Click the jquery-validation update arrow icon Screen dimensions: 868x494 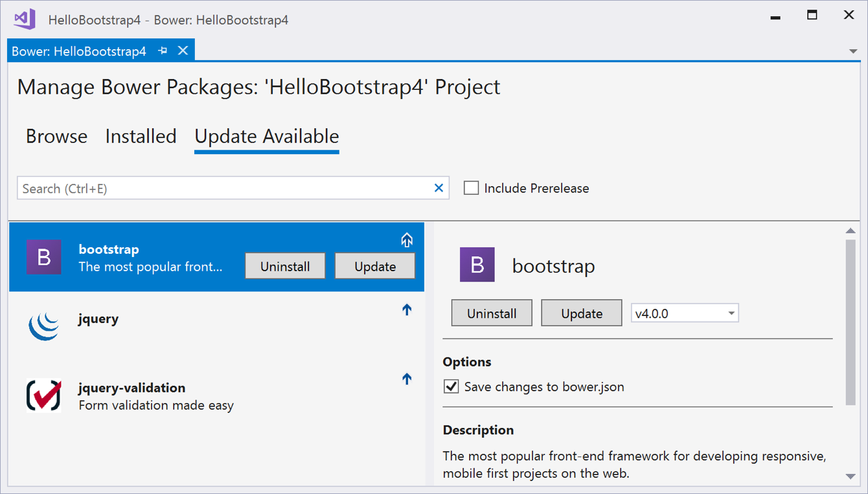click(x=407, y=379)
